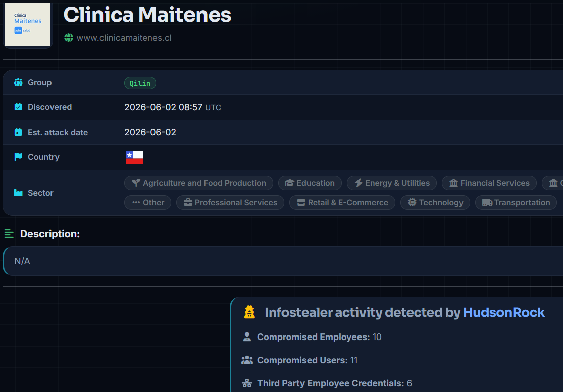The width and height of the screenshot is (563, 392).
Task: Click the Compromised Users: 11 text
Action: 308,360
